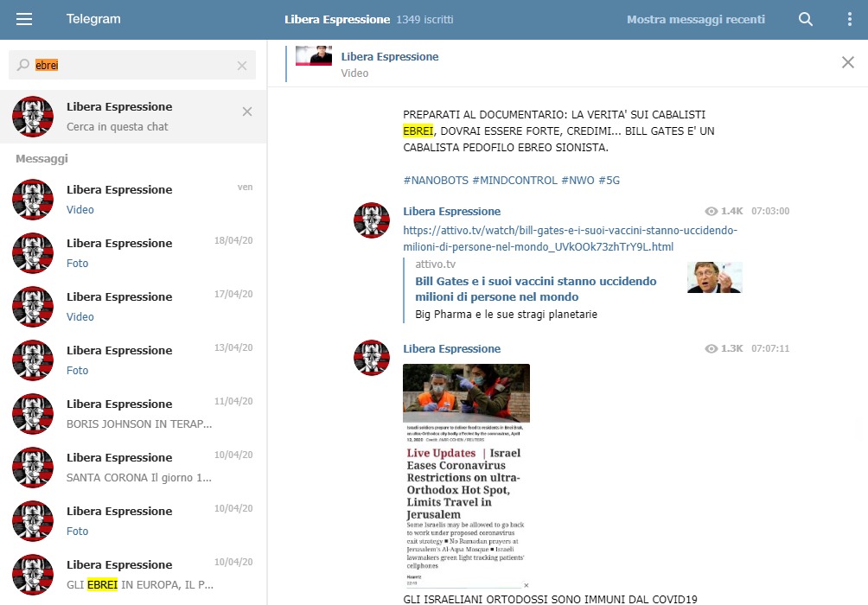Clear the 'ebrei' search text
868x605 pixels.
[242, 66]
